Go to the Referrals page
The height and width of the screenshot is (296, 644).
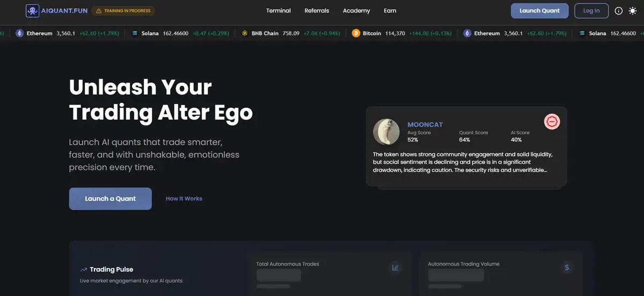[x=317, y=11]
